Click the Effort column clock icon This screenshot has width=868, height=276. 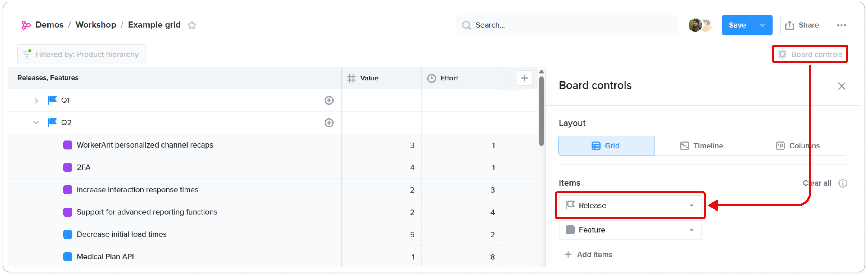pos(431,78)
